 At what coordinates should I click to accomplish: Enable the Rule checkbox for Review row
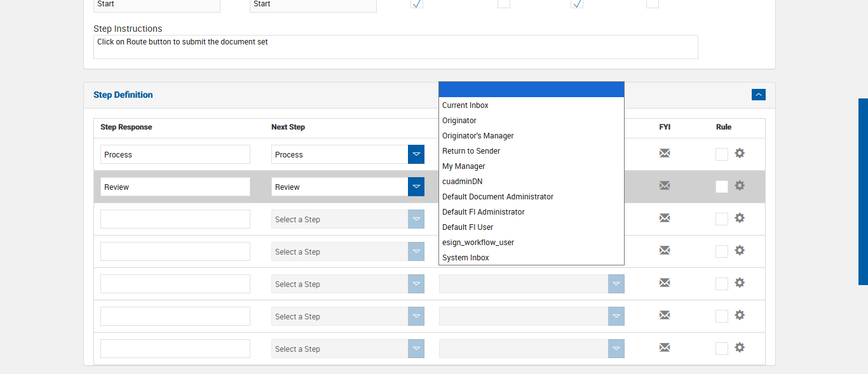[722, 187]
